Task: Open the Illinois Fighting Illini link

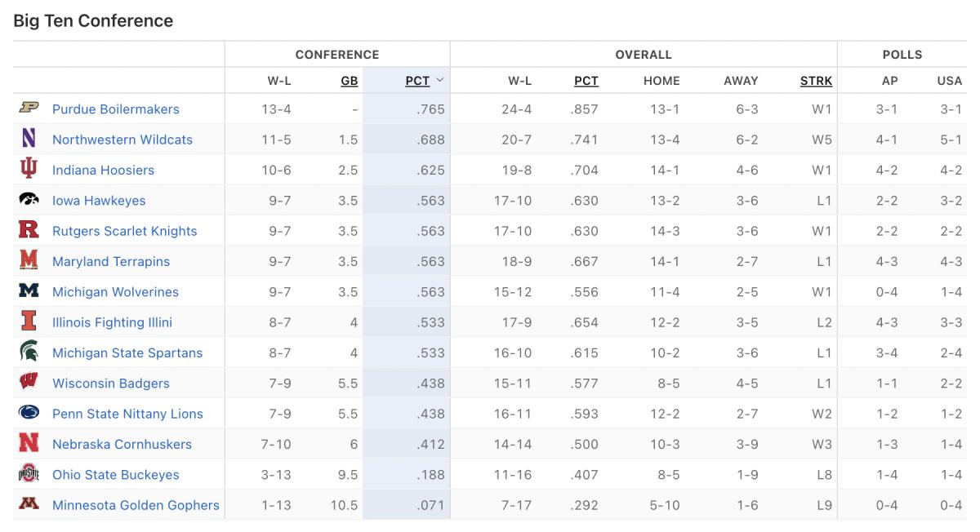Action: tap(112, 322)
